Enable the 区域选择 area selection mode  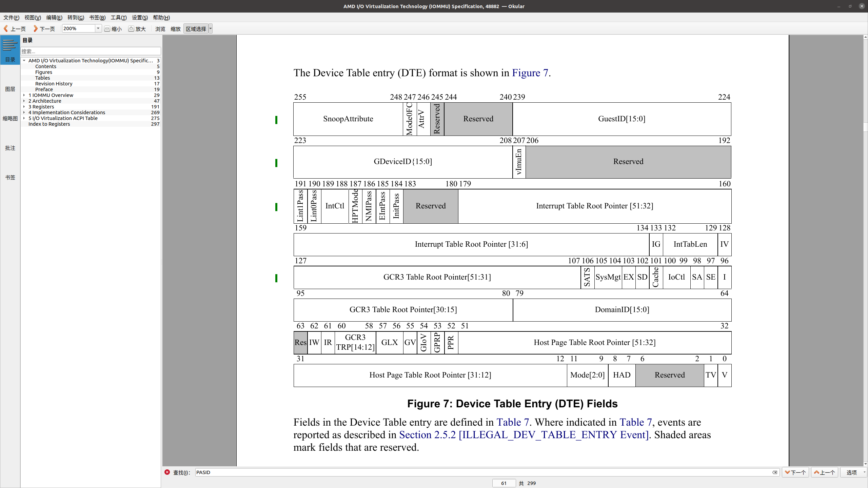point(196,28)
